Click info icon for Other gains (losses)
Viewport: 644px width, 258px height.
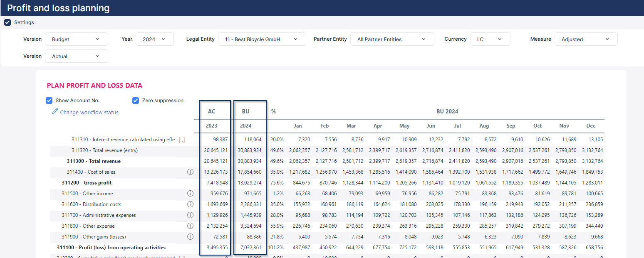click(x=191, y=237)
